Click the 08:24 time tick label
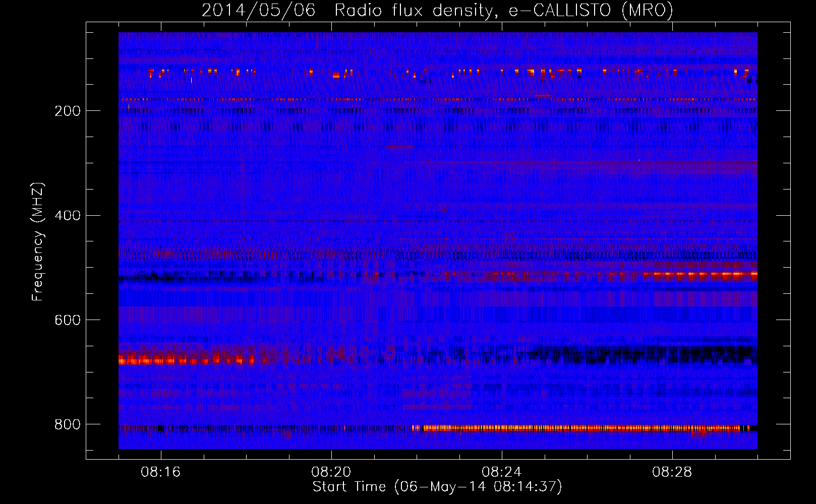The image size is (816, 504). (x=502, y=472)
